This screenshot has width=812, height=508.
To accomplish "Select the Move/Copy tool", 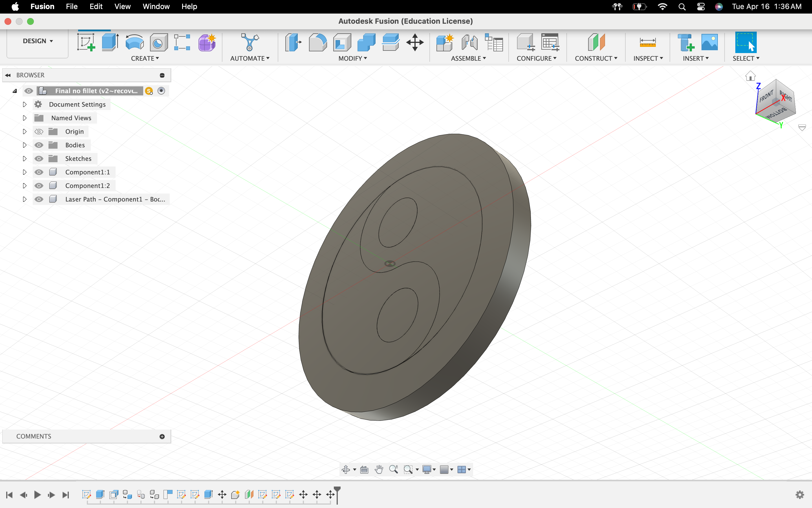I will [x=415, y=43].
